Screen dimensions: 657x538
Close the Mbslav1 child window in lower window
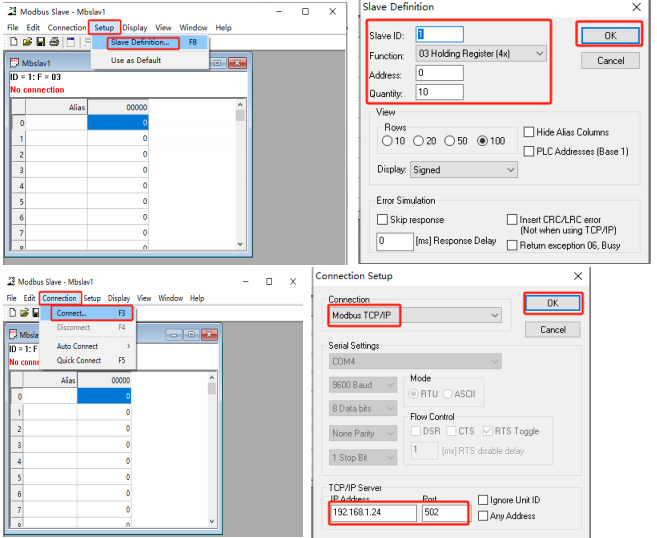tap(209, 334)
